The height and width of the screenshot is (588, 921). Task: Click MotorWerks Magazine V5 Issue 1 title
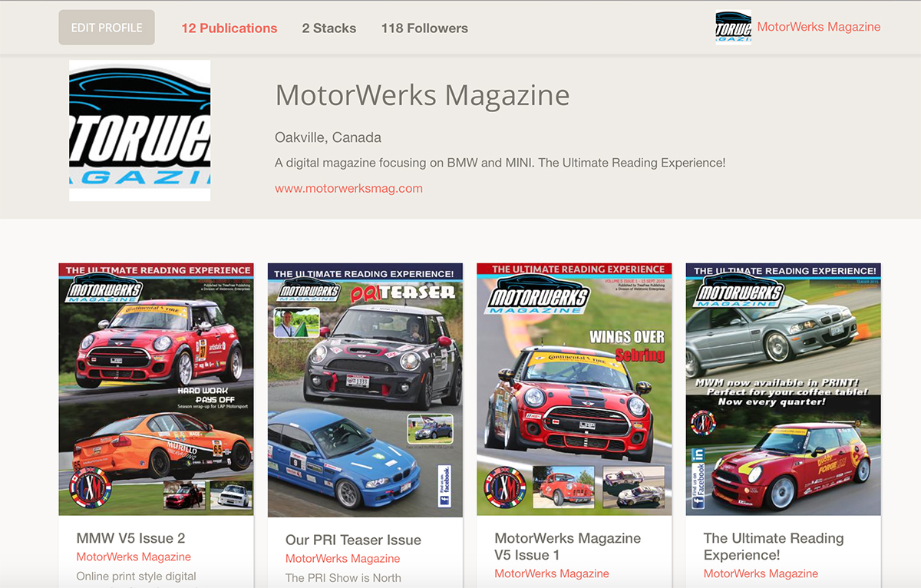click(567, 547)
